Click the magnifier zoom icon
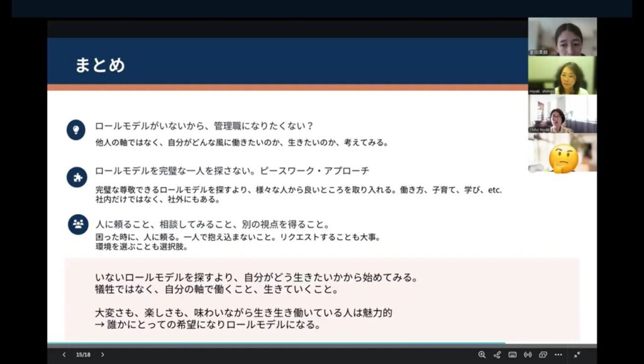The height and width of the screenshot is (364, 644). coord(482,355)
